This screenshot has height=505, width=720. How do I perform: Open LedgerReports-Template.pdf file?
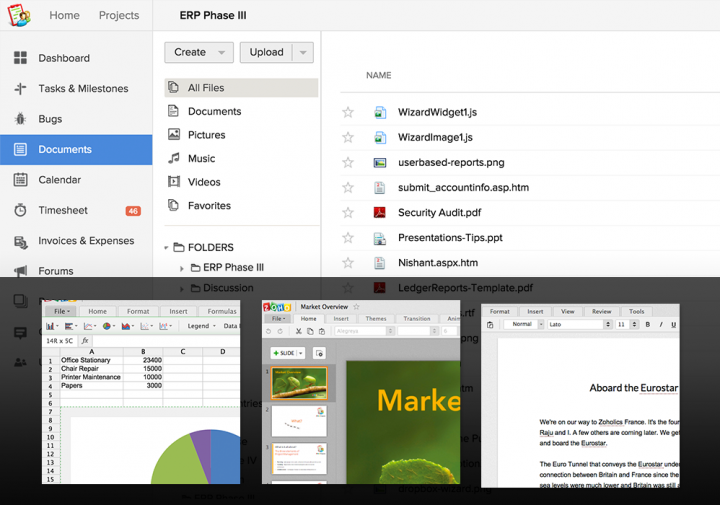465,288
